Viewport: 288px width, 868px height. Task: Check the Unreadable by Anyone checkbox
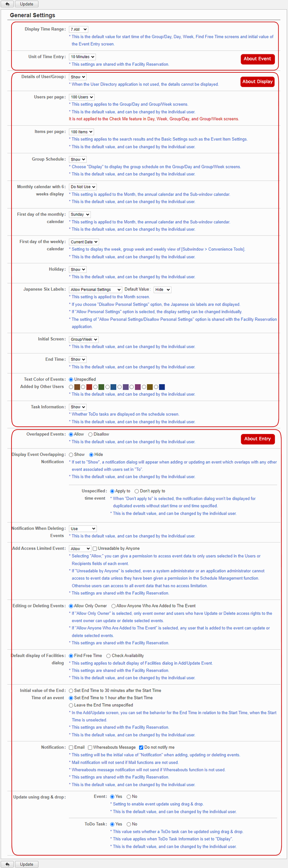[95, 549]
